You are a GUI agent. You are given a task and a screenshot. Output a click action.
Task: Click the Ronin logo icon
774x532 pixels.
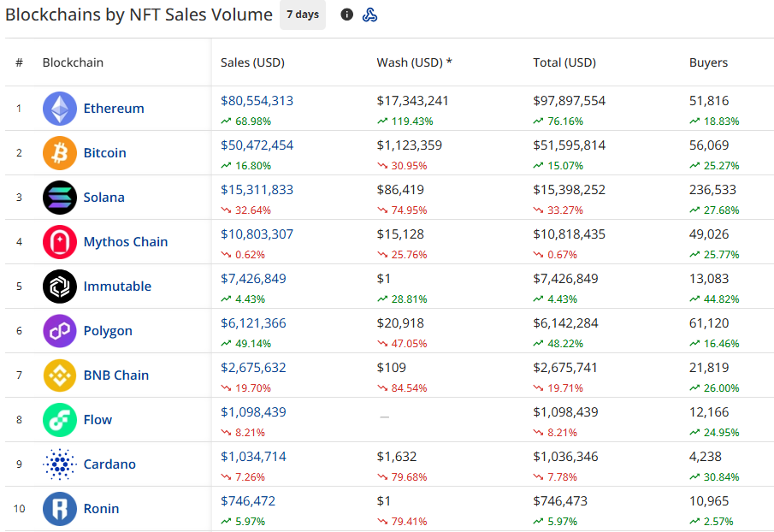coord(60,508)
